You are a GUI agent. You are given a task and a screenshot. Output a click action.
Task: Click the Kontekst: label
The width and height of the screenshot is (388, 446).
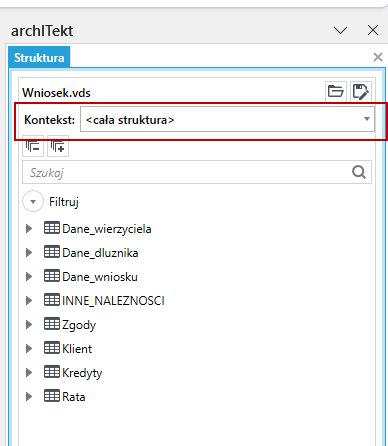coord(50,120)
